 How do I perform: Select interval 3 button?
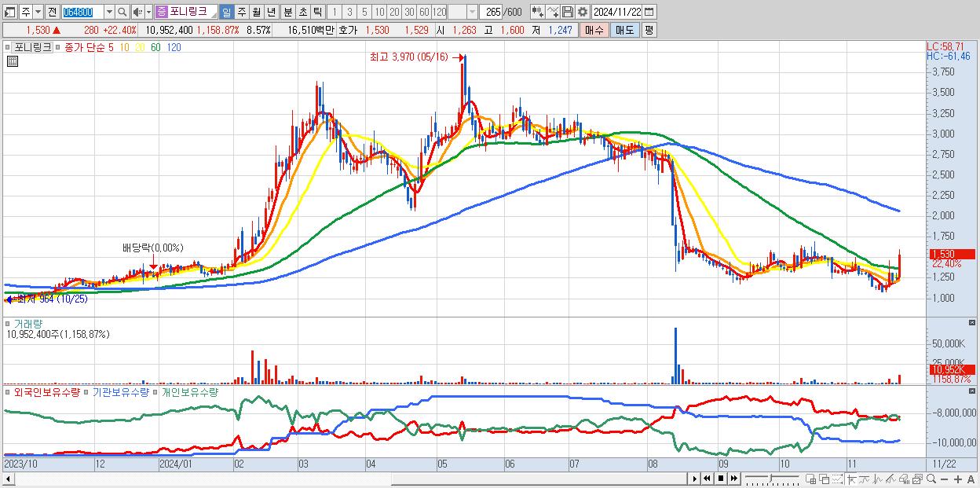[x=349, y=12]
